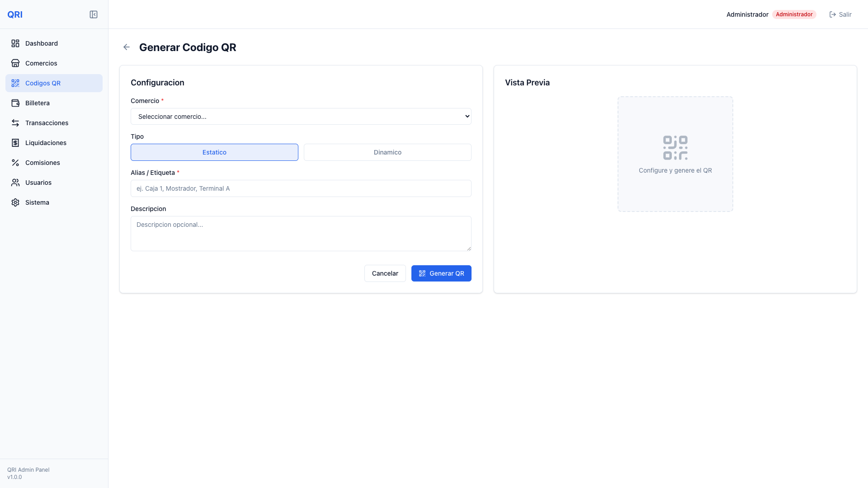Click the 'Tipo' field label
Viewport: 868px width, 488px height.
pyautogui.click(x=137, y=136)
